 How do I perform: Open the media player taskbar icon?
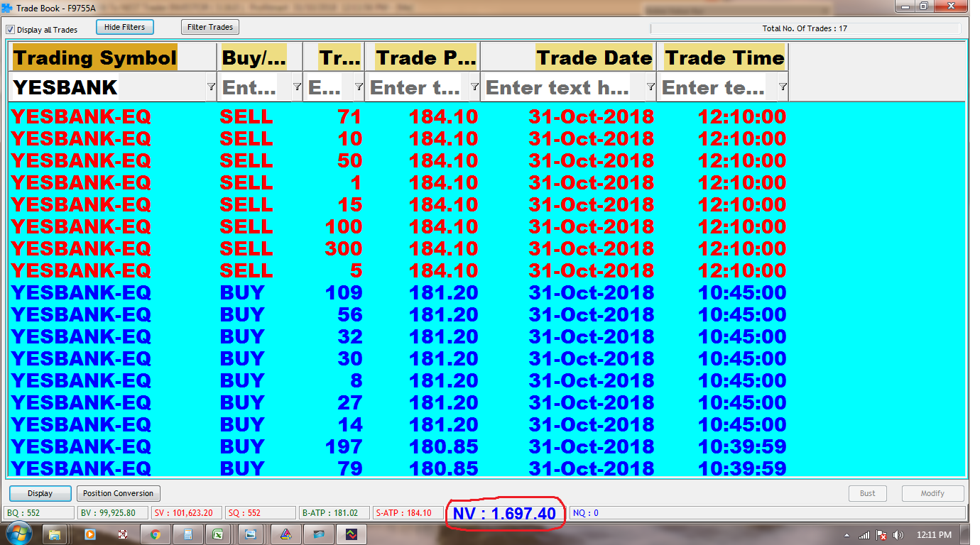[x=89, y=534]
